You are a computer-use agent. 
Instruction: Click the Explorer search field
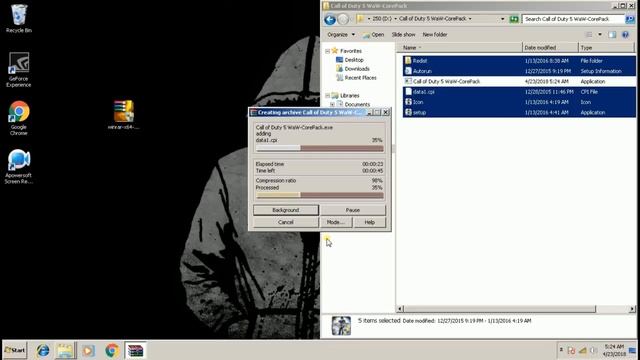pyautogui.click(x=572, y=19)
